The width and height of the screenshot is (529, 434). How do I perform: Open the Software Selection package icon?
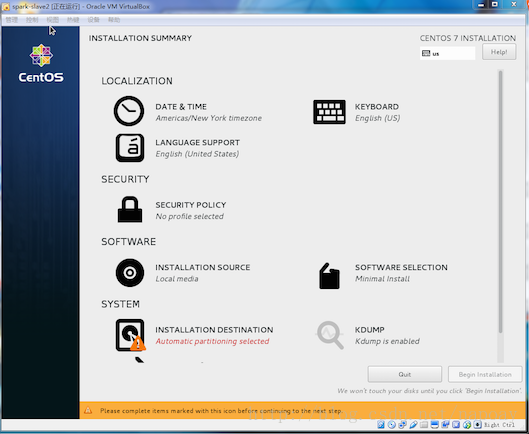point(329,276)
